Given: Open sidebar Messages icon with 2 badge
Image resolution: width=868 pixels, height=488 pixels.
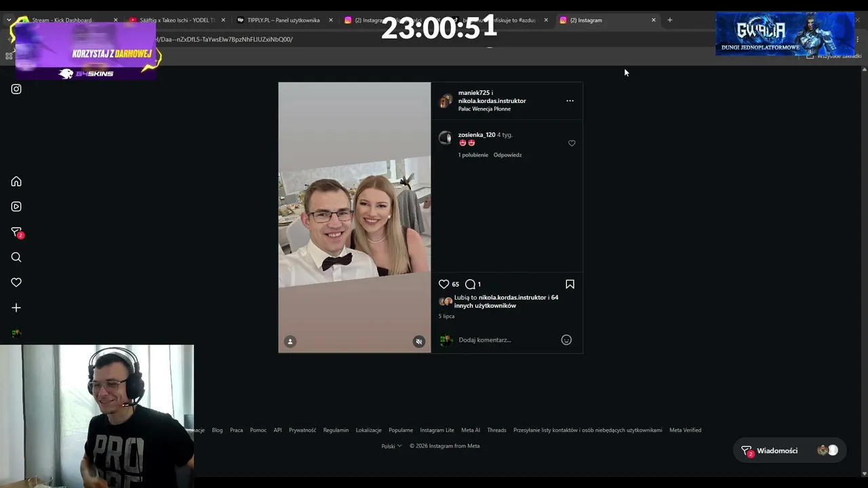Looking at the screenshot, I should coord(17,232).
